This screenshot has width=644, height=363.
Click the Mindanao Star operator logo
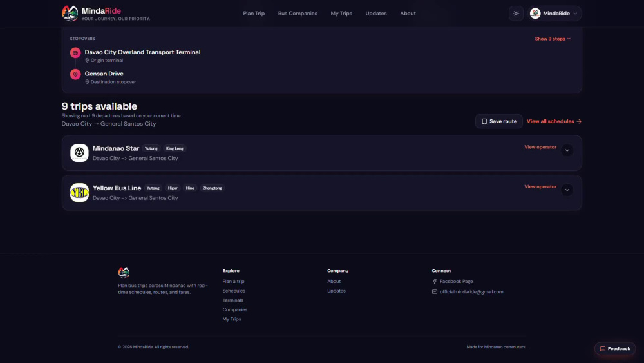point(79,153)
